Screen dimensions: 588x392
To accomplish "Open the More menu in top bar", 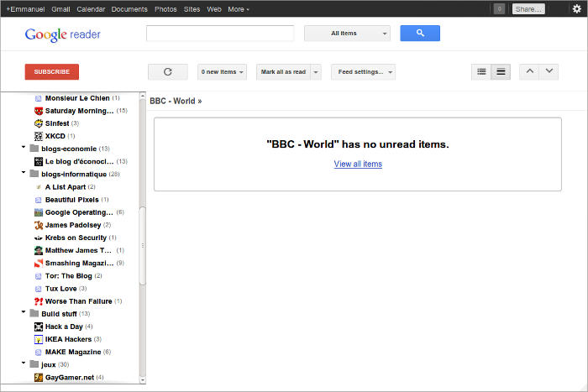I will tap(238, 9).
